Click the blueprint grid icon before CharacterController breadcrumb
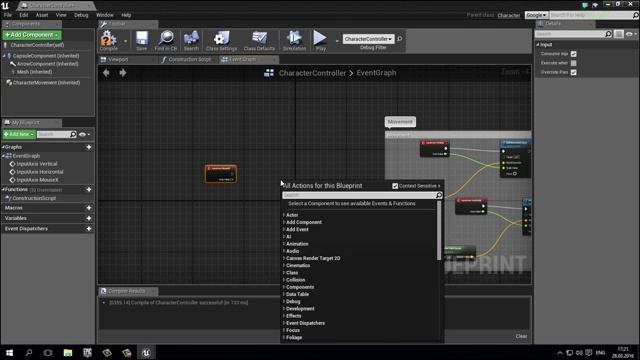 (269, 73)
